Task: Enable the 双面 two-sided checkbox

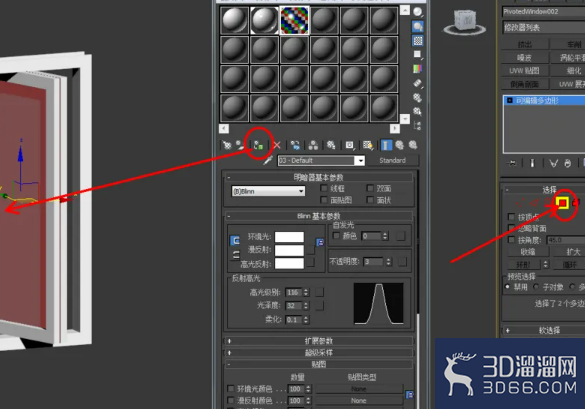Action: click(370, 188)
